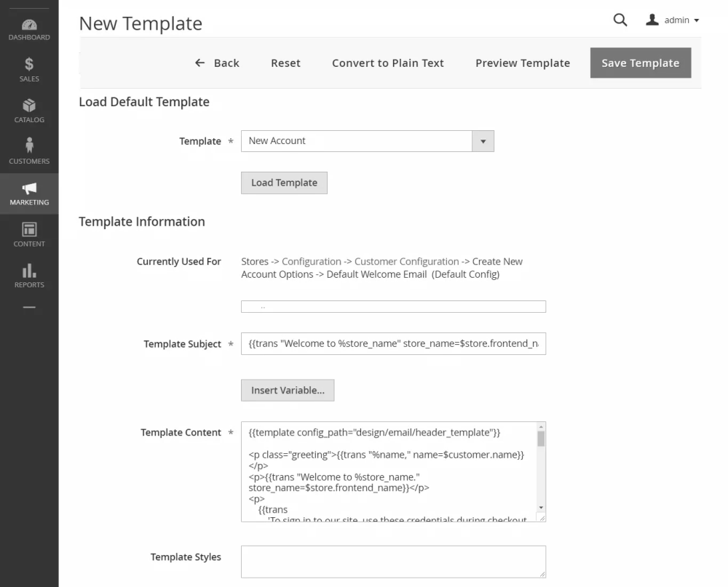Viewport: 728px width, 587px height.
Task: Click Preview Template
Action: [523, 63]
